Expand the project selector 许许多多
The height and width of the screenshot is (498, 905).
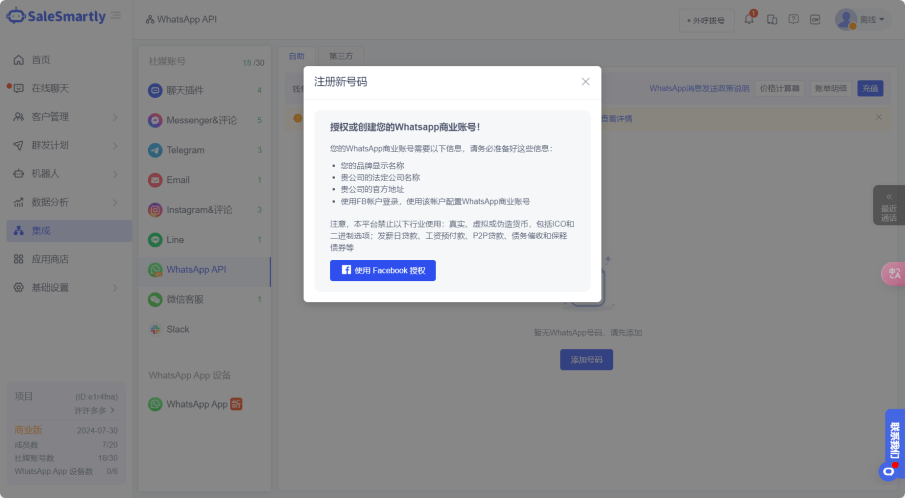point(95,410)
